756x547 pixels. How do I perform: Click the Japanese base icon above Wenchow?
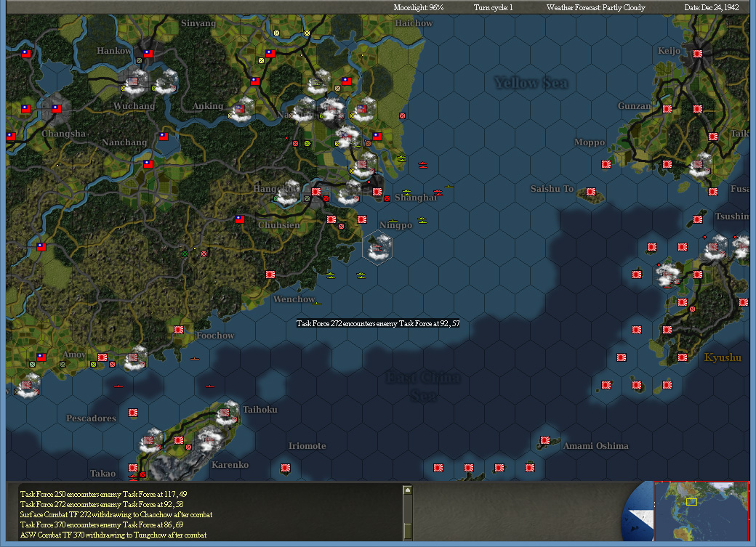coord(270,274)
